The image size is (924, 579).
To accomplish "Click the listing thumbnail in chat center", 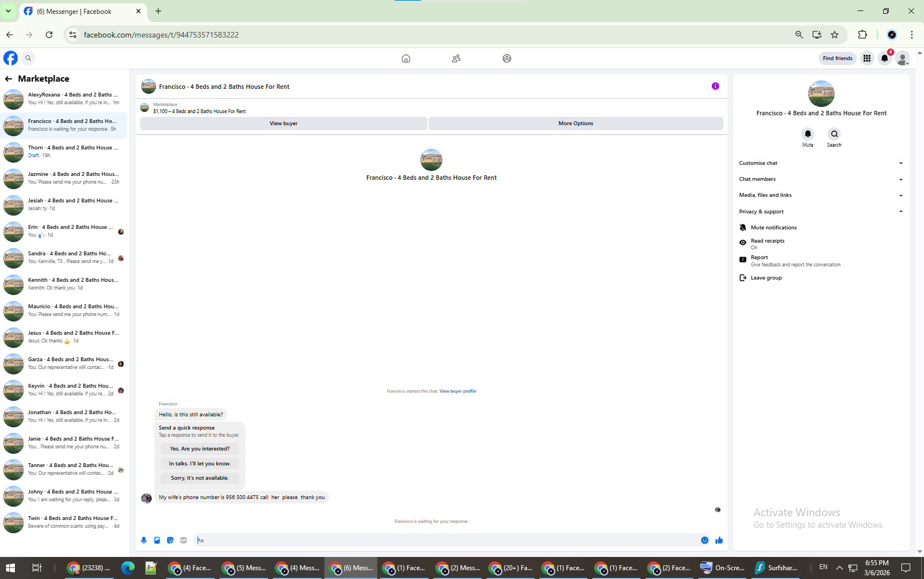I will (x=431, y=160).
